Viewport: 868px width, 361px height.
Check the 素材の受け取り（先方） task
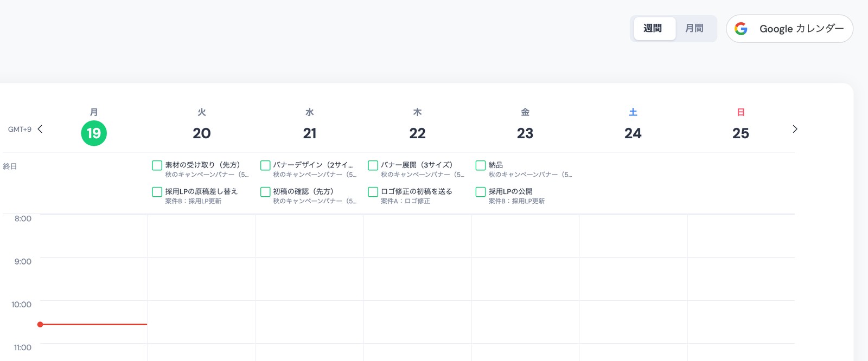point(157,165)
